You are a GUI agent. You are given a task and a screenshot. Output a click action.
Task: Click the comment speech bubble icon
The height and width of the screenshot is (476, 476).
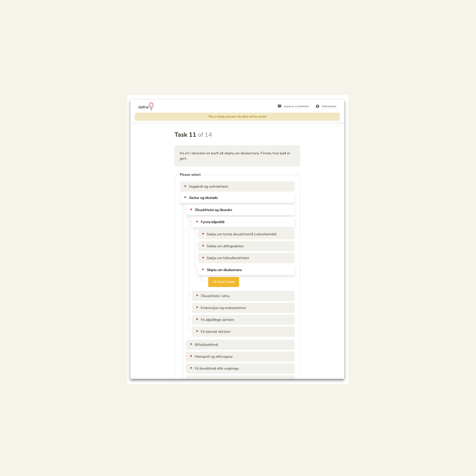(x=279, y=106)
